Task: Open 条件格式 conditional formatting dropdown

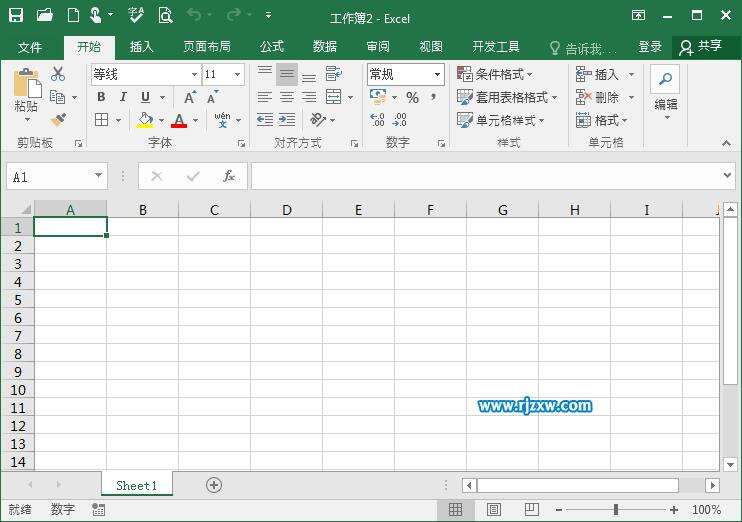Action: click(495, 74)
